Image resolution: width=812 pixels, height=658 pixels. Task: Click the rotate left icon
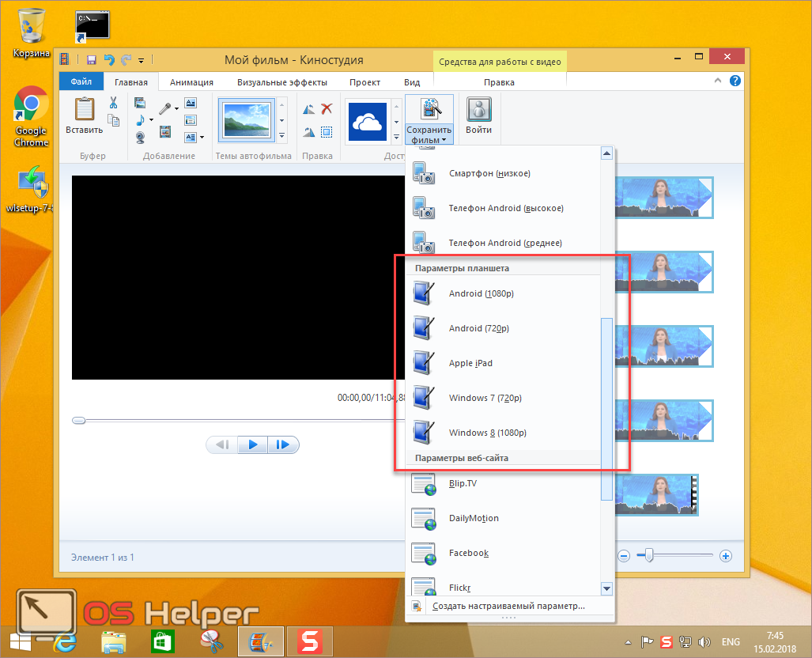point(309,109)
